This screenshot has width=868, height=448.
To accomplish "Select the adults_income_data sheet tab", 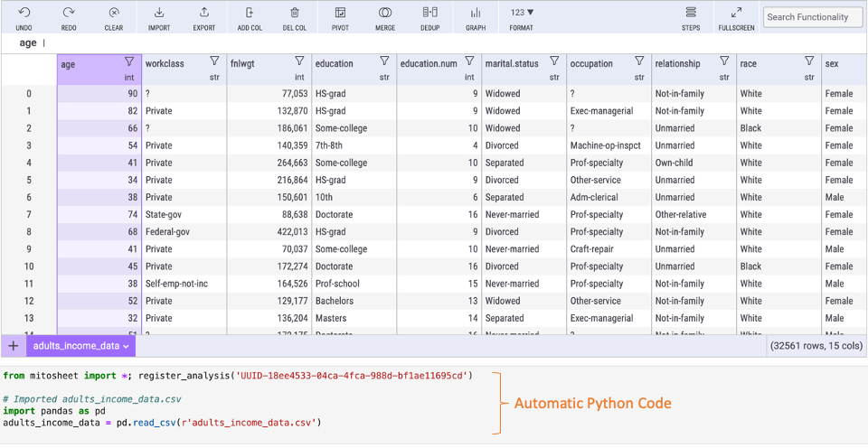I will click(x=79, y=346).
